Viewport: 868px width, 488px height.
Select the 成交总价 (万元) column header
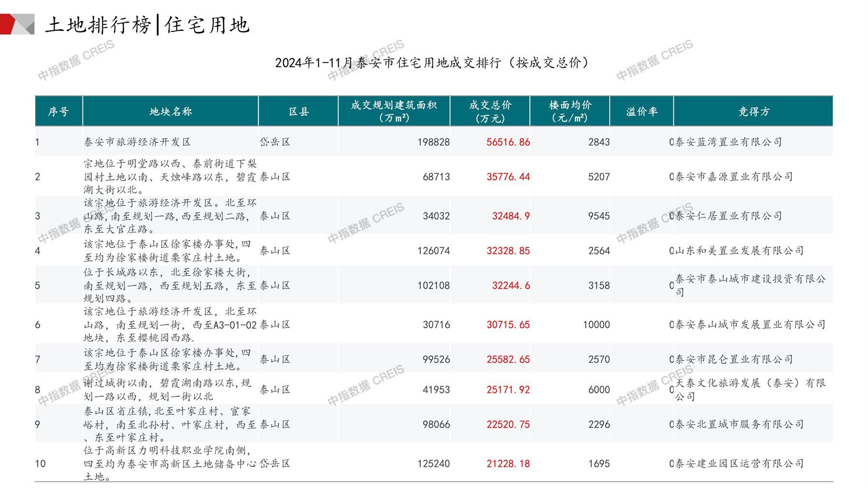click(490, 112)
